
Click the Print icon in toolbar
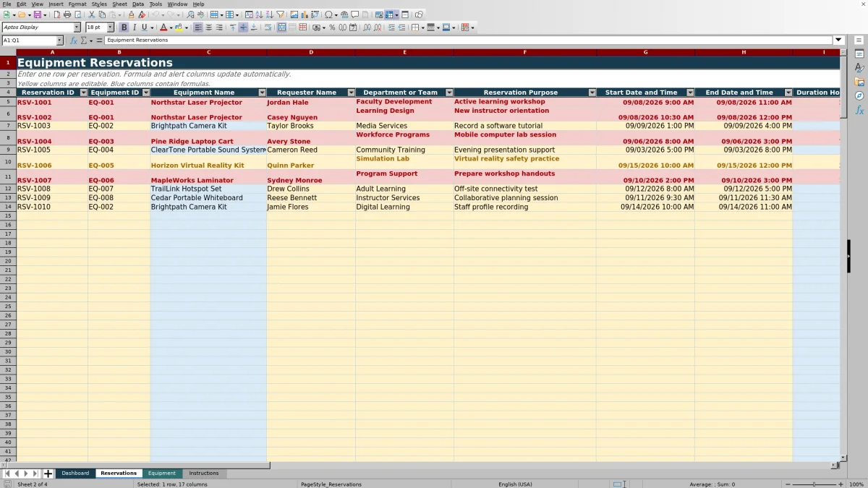pyautogui.click(x=67, y=14)
